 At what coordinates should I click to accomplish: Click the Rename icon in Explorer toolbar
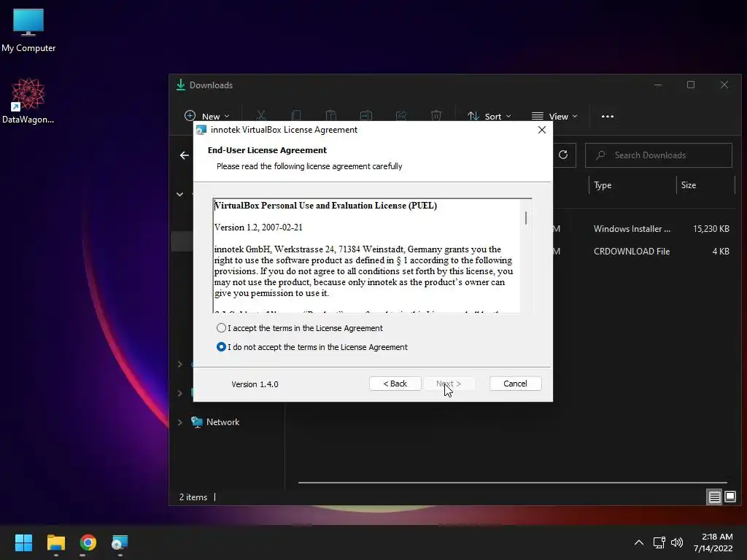366,116
